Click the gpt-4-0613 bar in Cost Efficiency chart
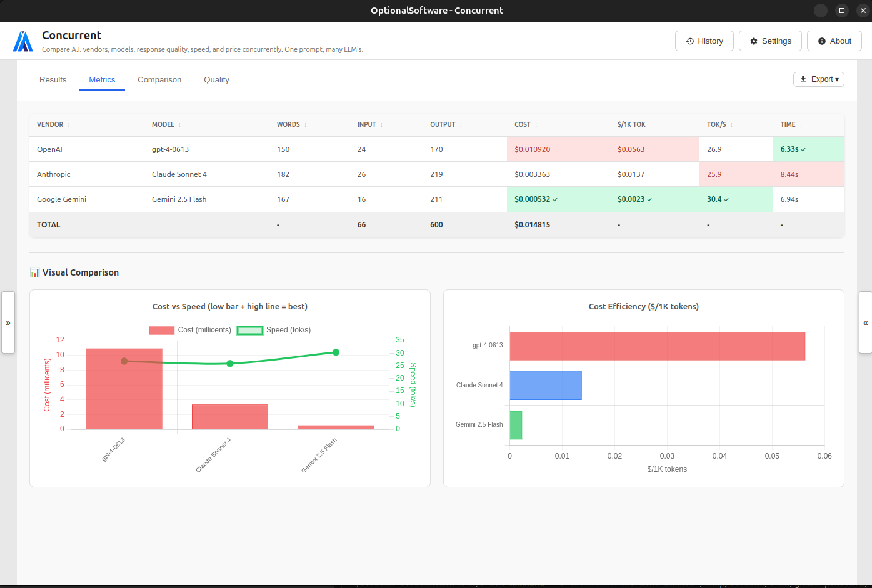 (x=656, y=346)
